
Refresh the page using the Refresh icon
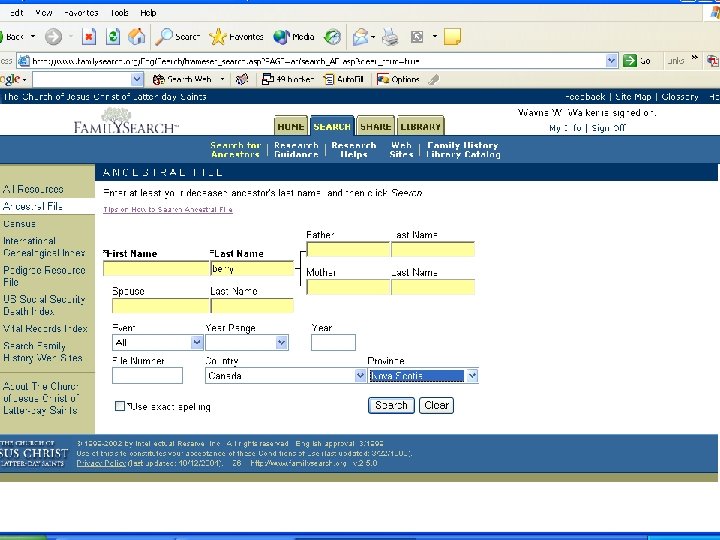[113, 37]
